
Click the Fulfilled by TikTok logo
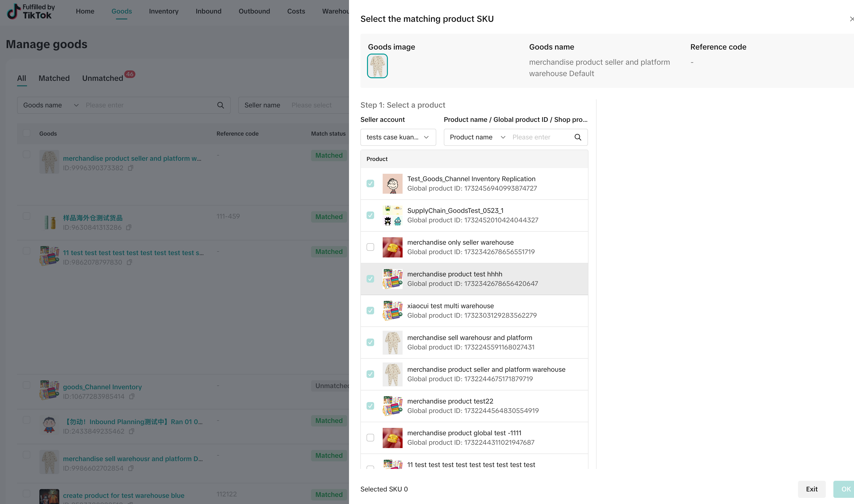click(31, 11)
